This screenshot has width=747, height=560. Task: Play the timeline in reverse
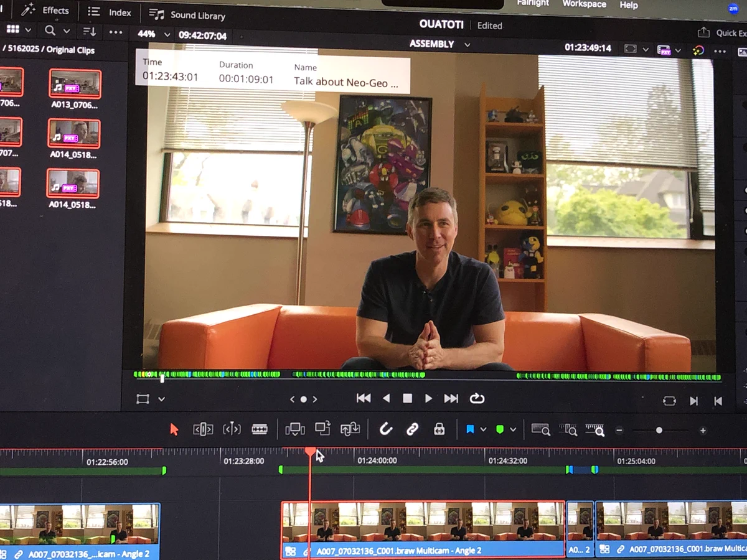click(386, 398)
